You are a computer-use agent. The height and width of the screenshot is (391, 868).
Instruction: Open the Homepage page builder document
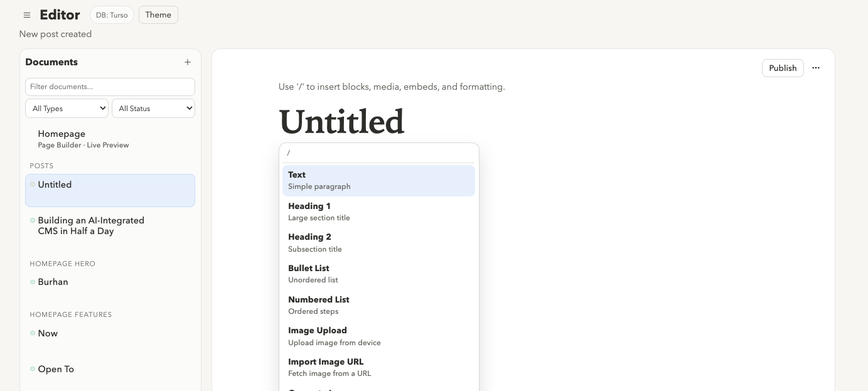(83, 139)
